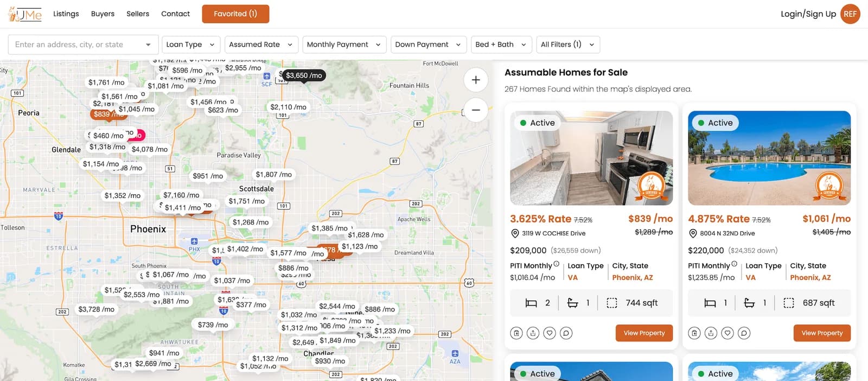Click 8004 N 32ND Drive address text

(x=727, y=233)
